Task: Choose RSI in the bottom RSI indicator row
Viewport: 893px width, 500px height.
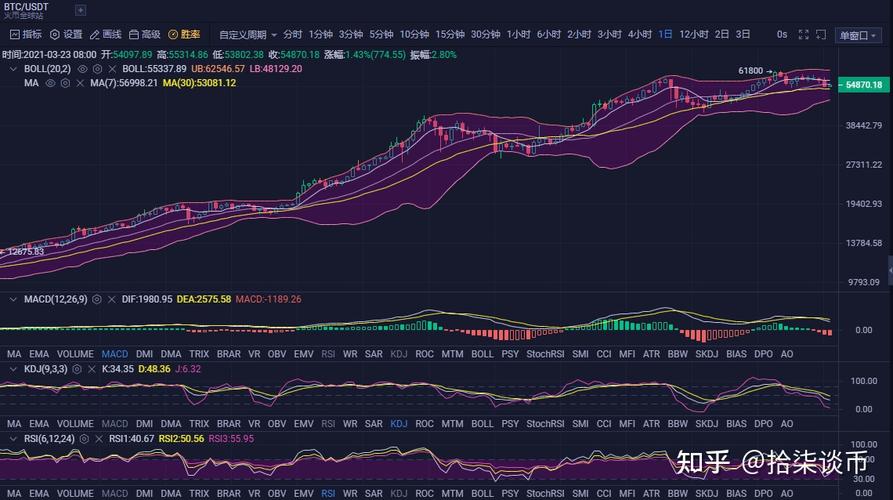Action: [x=328, y=494]
